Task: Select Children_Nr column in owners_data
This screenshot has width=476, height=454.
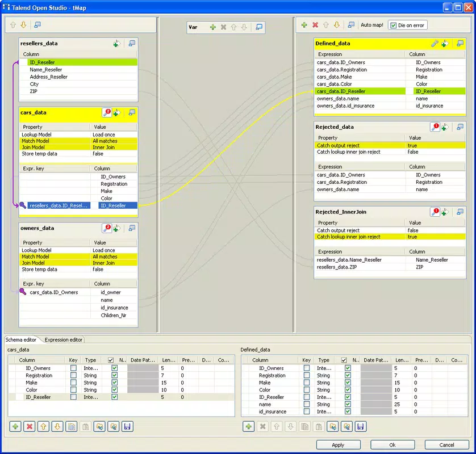Action: 114,316
